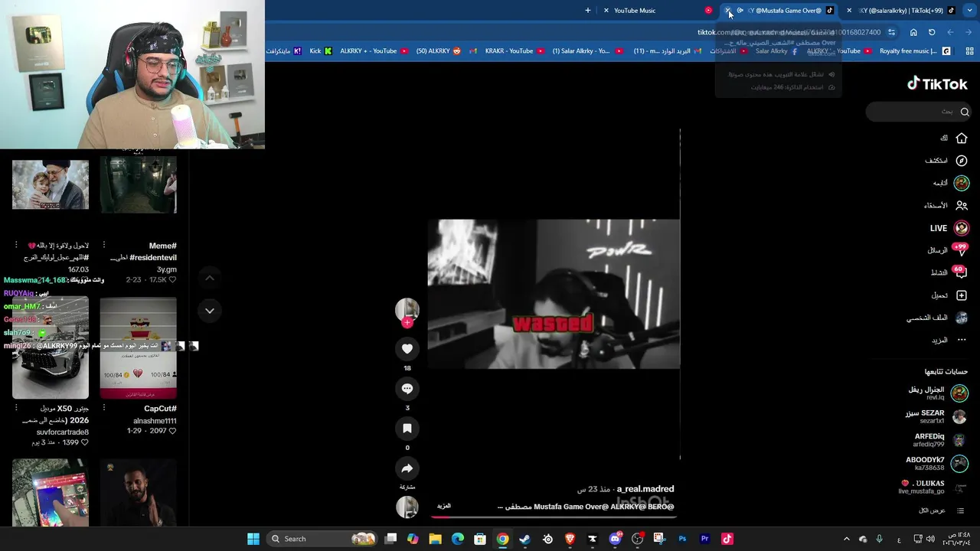The image size is (980, 551).
Task: Open Activity inbox with 60 badge
Action: point(961,272)
